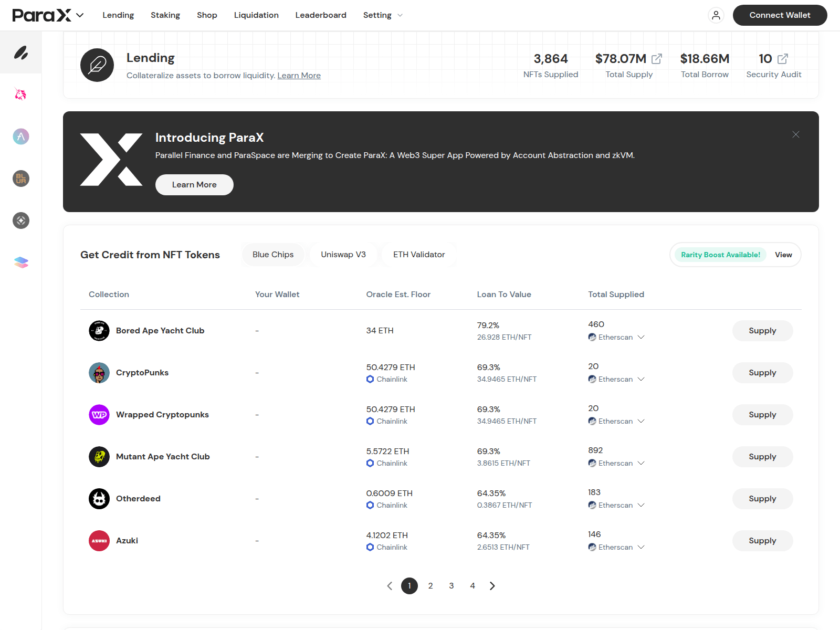Open Total Supply external link icon
The image size is (840, 630).
(656, 59)
